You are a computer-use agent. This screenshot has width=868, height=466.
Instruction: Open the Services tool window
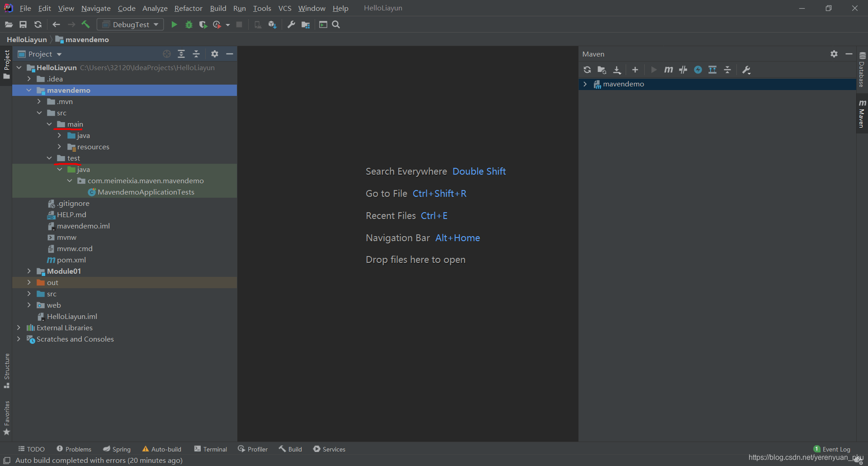(x=329, y=449)
